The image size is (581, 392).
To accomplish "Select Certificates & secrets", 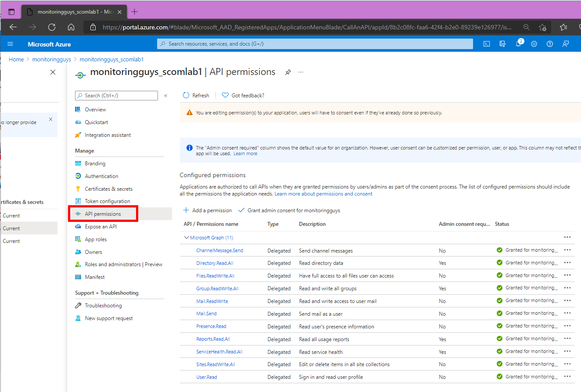I will (108, 189).
